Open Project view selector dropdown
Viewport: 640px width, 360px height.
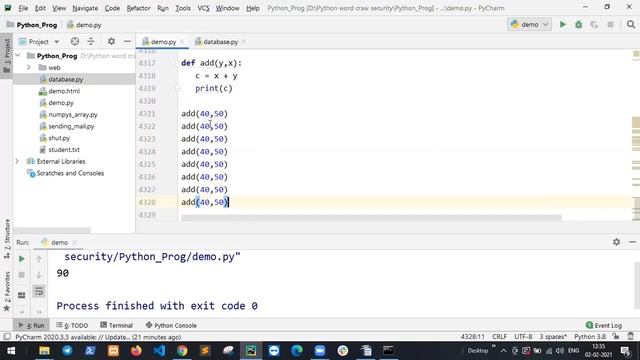coord(39,42)
